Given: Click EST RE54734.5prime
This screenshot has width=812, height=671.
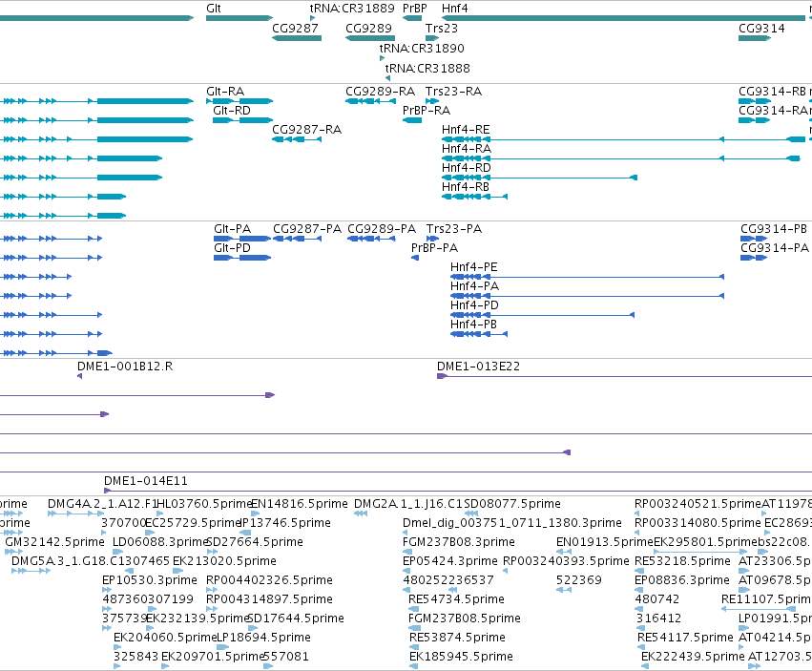Looking at the screenshot, I should point(456,599).
